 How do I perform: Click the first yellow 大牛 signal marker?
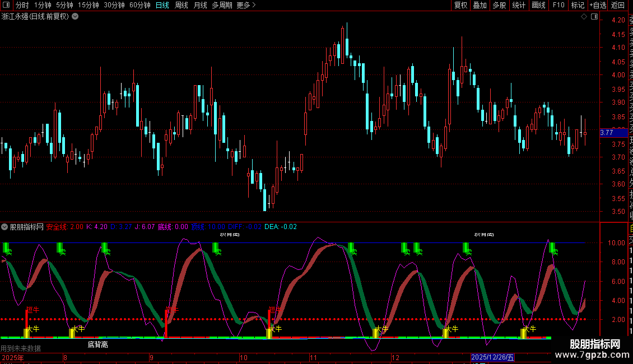(x=27, y=332)
